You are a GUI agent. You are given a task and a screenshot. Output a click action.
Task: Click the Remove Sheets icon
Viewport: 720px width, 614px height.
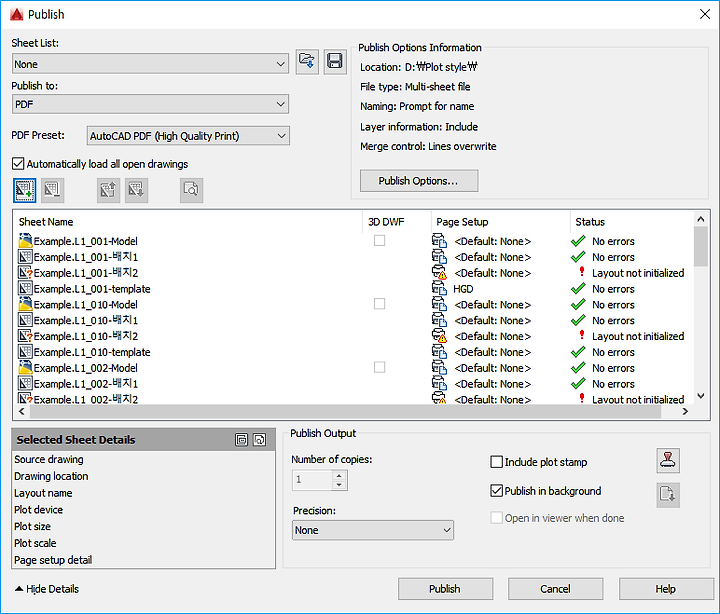52,190
